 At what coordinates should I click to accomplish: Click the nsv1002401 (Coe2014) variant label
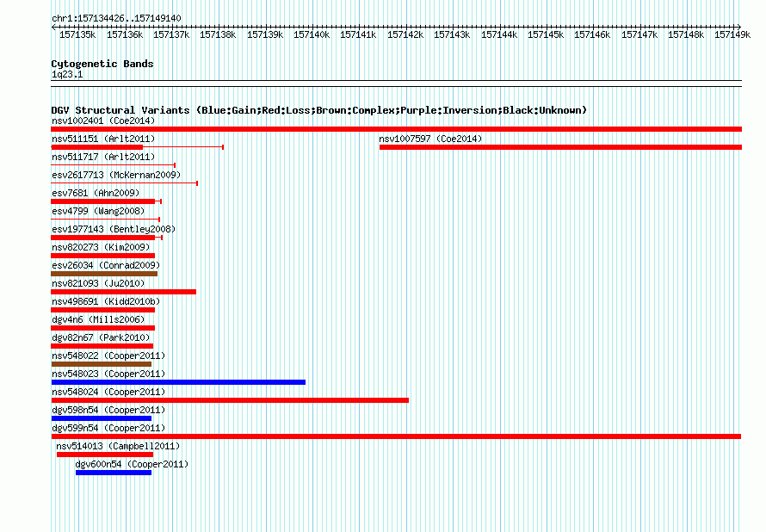click(103, 121)
